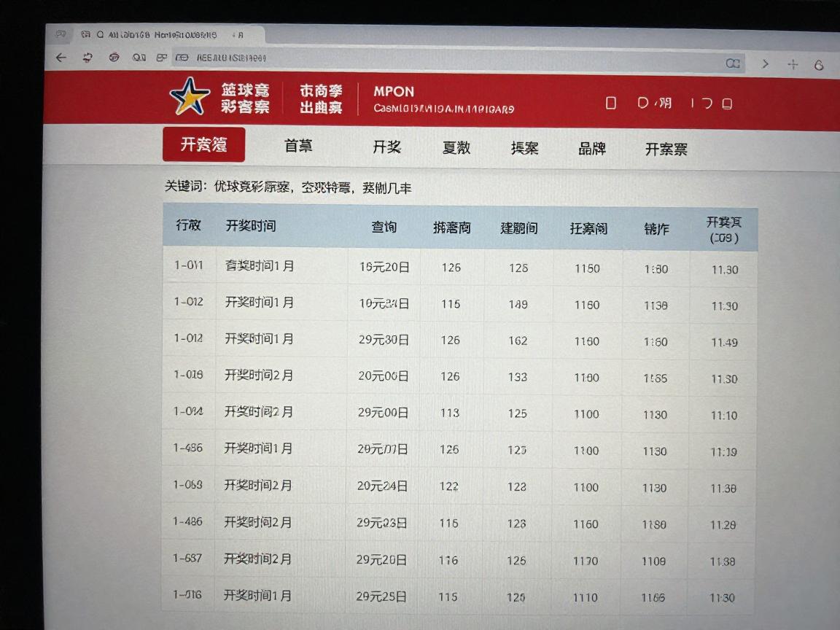Select the red highlighted navigation tab
This screenshot has width=840, height=630.
[203, 144]
